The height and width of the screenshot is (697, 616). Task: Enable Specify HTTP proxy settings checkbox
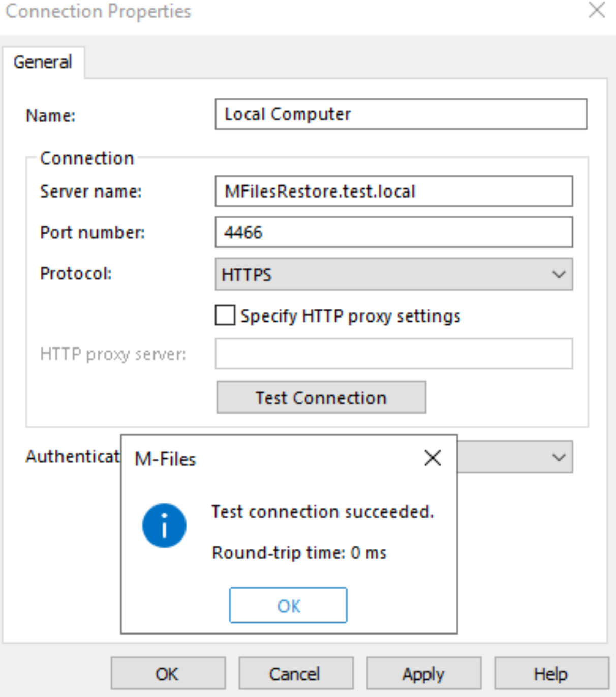(225, 315)
